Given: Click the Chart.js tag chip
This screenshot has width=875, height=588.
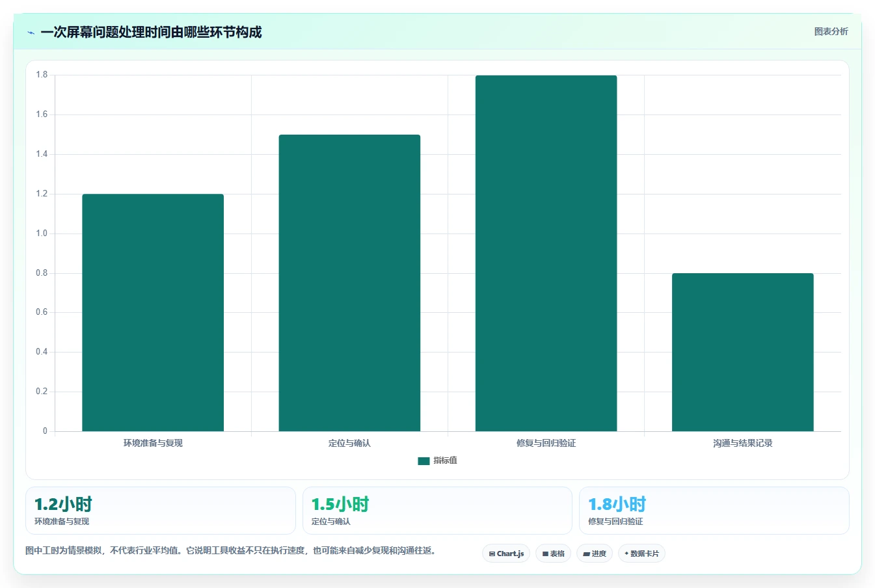Looking at the screenshot, I should coord(506,554).
